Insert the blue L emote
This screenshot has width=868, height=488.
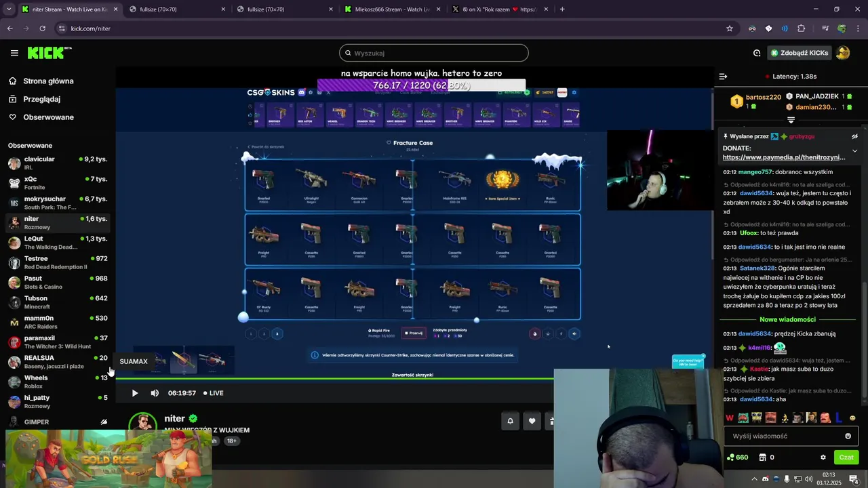coord(838,418)
